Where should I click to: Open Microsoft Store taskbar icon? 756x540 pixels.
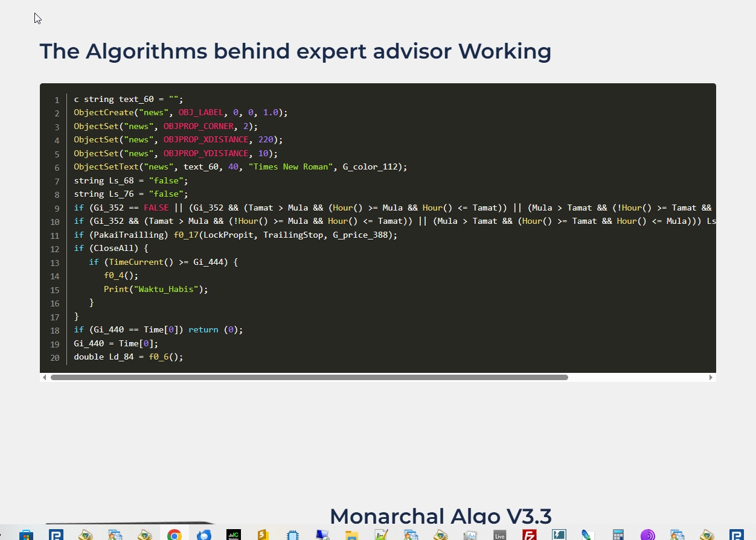(26, 535)
